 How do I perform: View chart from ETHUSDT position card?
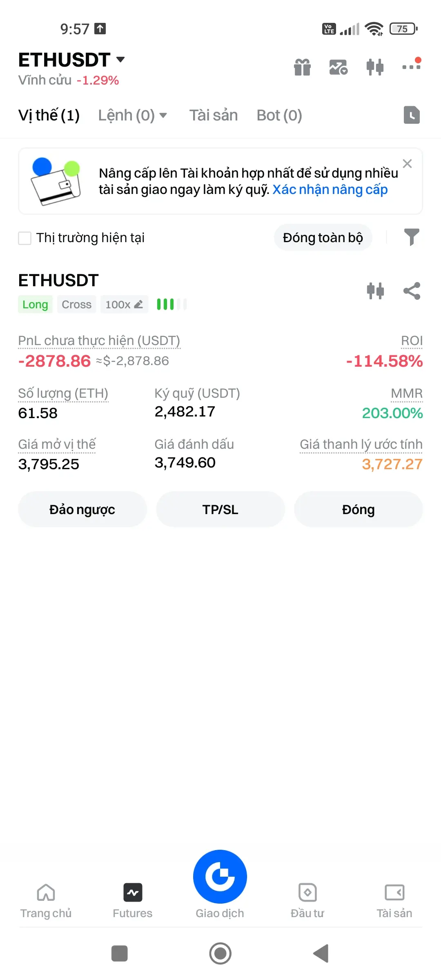click(x=375, y=291)
